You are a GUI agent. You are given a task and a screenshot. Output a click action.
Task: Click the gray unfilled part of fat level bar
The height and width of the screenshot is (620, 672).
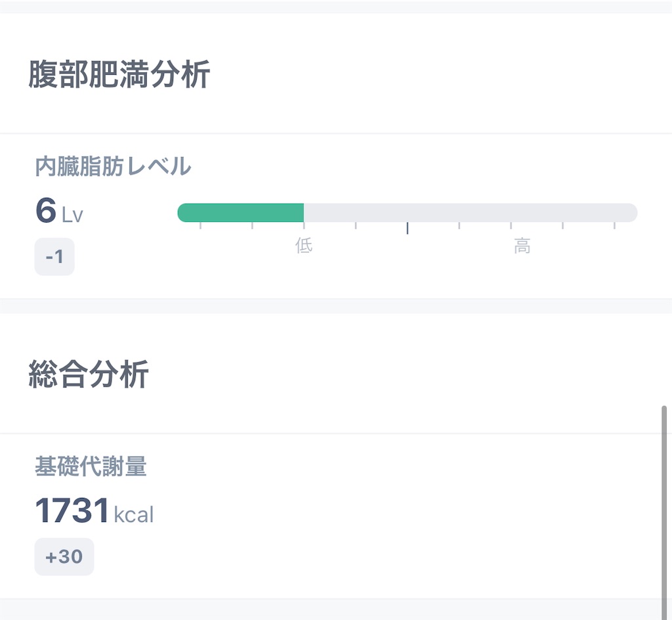(471, 213)
